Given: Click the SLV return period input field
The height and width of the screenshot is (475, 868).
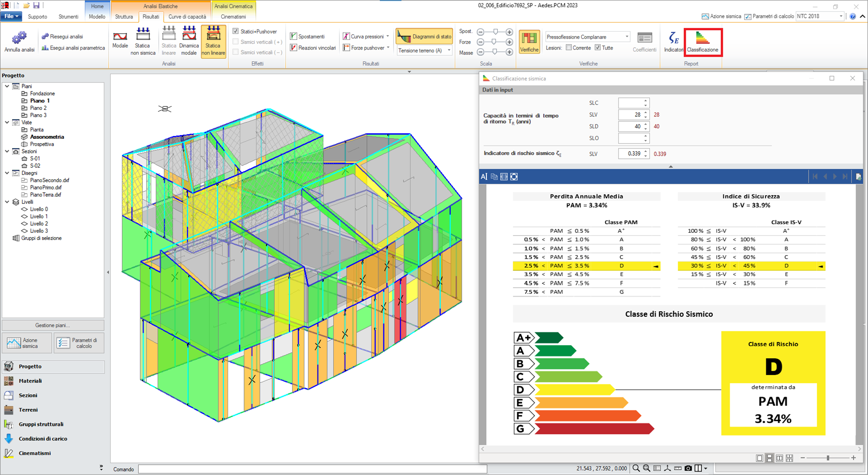Looking at the screenshot, I should [x=631, y=115].
